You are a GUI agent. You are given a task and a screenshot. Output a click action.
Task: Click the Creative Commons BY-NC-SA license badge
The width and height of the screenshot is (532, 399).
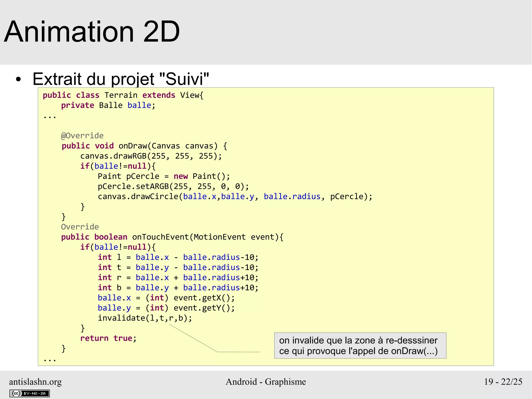[x=30, y=393]
